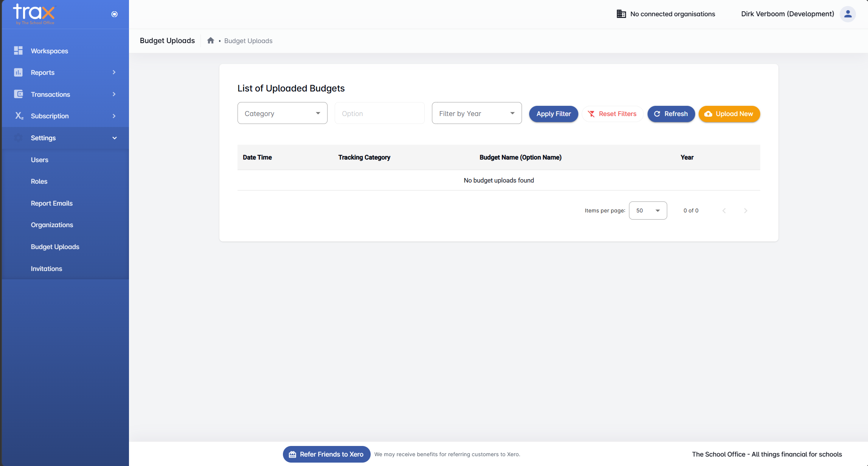This screenshot has width=868, height=466.
Task: Click the Transactions wallet icon
Action: point(18,94)
